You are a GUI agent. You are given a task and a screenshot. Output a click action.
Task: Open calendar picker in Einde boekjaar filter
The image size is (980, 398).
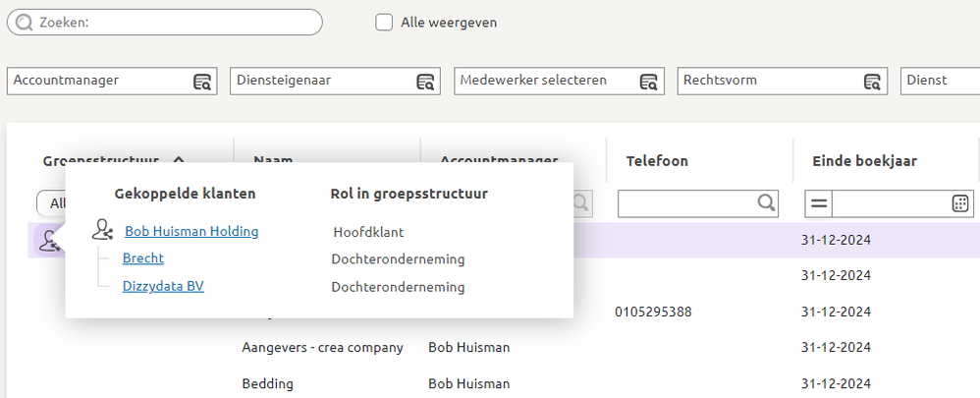click(x=960, y=203)
